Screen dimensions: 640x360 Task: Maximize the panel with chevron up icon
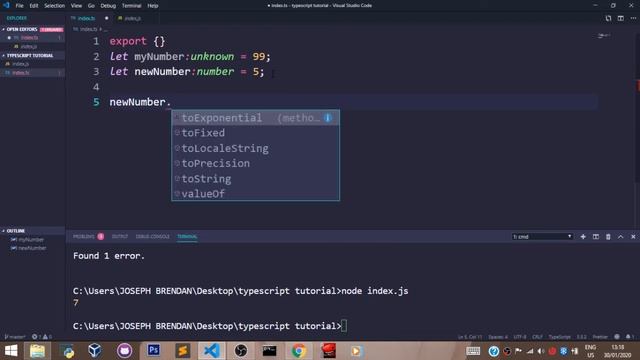pos(620,237)
